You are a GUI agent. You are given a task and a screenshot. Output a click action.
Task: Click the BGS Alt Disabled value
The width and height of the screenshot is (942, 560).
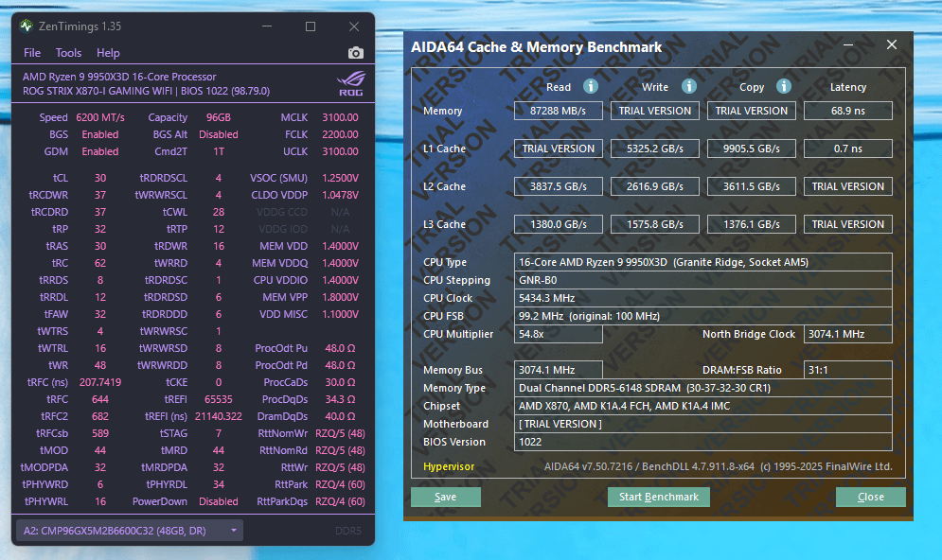(219, 134)
